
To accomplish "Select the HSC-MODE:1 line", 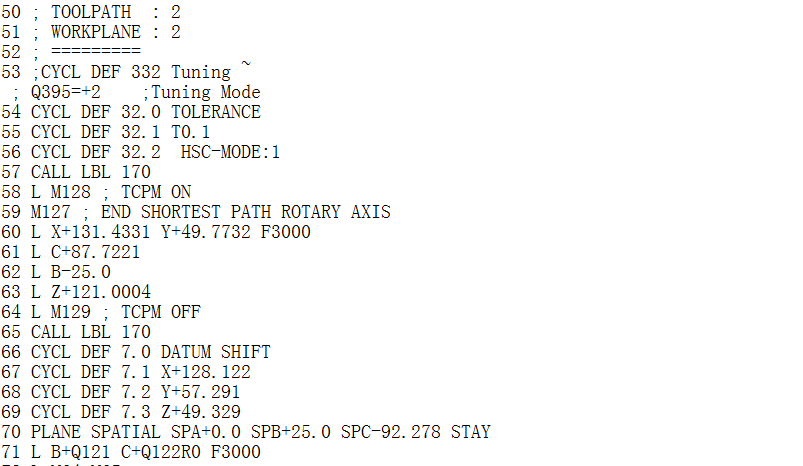I will point(155,152).
